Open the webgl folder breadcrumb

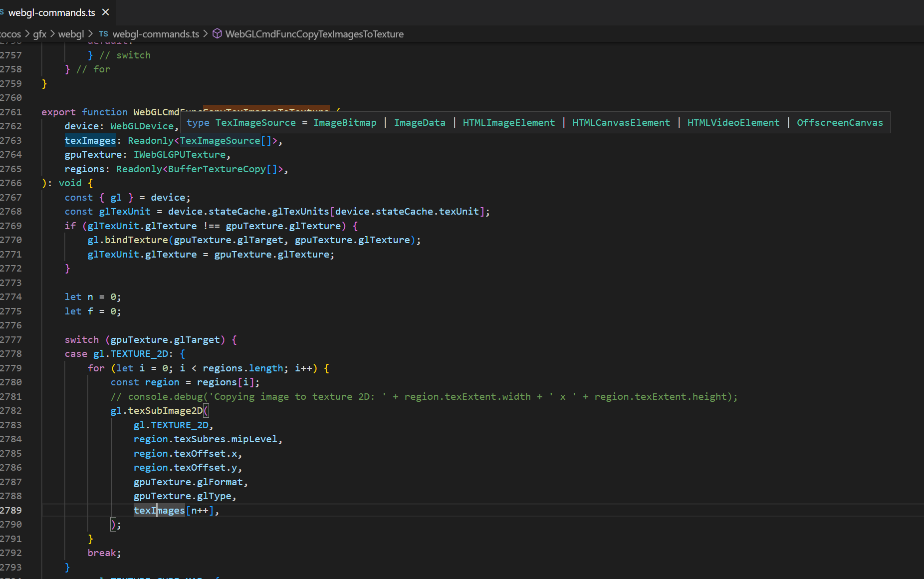[x=71, y=34]
